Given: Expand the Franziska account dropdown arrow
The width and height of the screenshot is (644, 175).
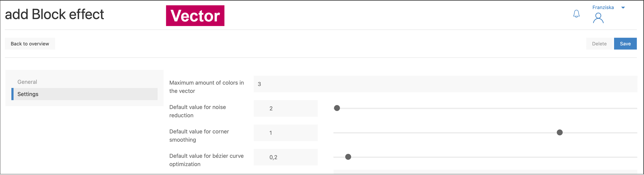Looking at the screenshot, I should click(x=623, y=8).
